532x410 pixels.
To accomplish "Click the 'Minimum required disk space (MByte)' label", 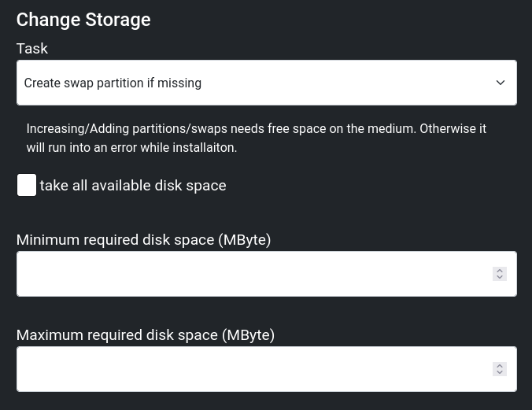I will click(143, 240).
